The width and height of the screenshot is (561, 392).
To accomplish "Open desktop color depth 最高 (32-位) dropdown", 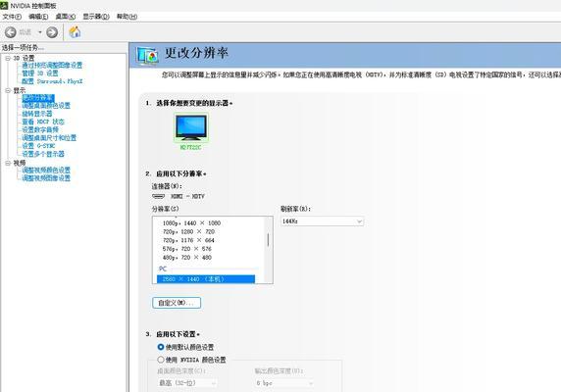I will (x=187, y=383).
